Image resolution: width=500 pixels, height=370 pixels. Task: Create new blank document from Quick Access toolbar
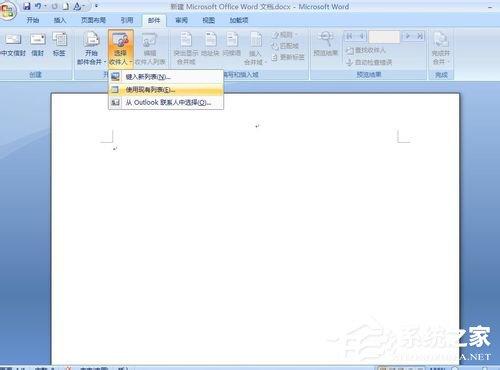click(66, 6)
